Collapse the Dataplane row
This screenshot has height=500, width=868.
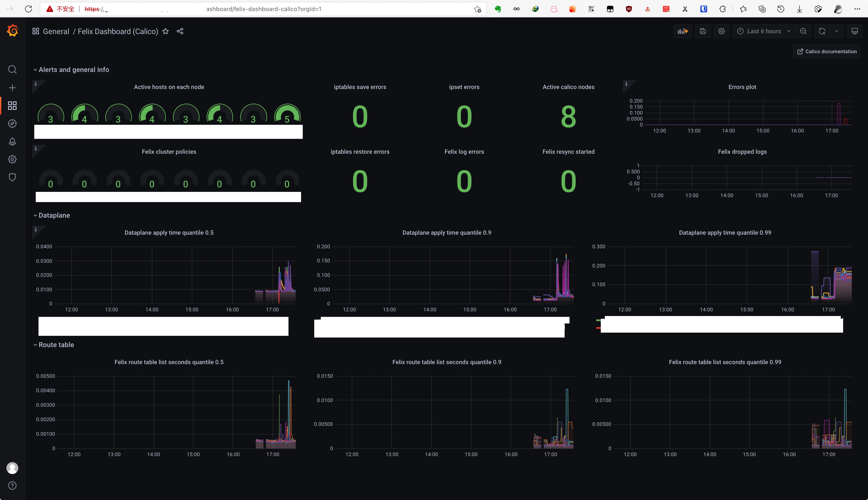click(54, 215)
